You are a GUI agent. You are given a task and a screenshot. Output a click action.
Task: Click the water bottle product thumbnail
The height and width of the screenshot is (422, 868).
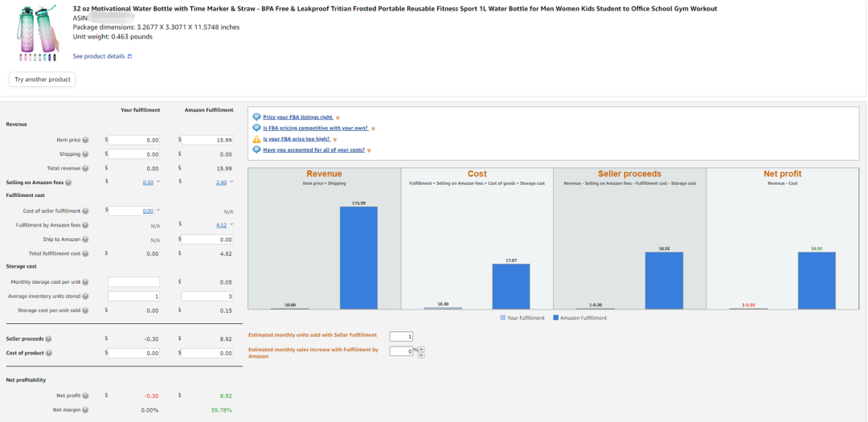[x=37, y=32]
